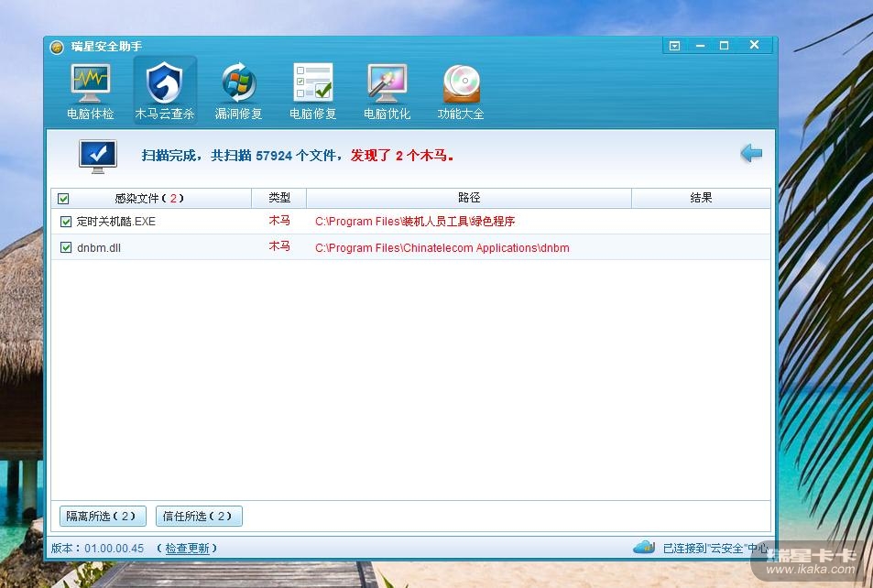The height and width of the screenshot is (588, 873).
Task: Click the blue back arrow icon
Action: 751,154
